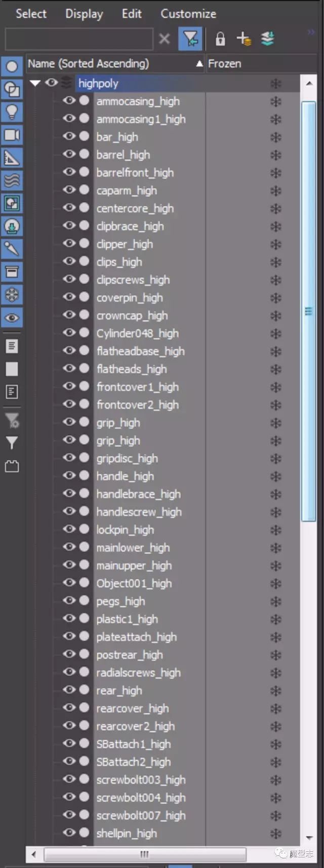Select flatheadbase_high in the list
Viewport: 324px width, 868px height.
tap(141, 351)
